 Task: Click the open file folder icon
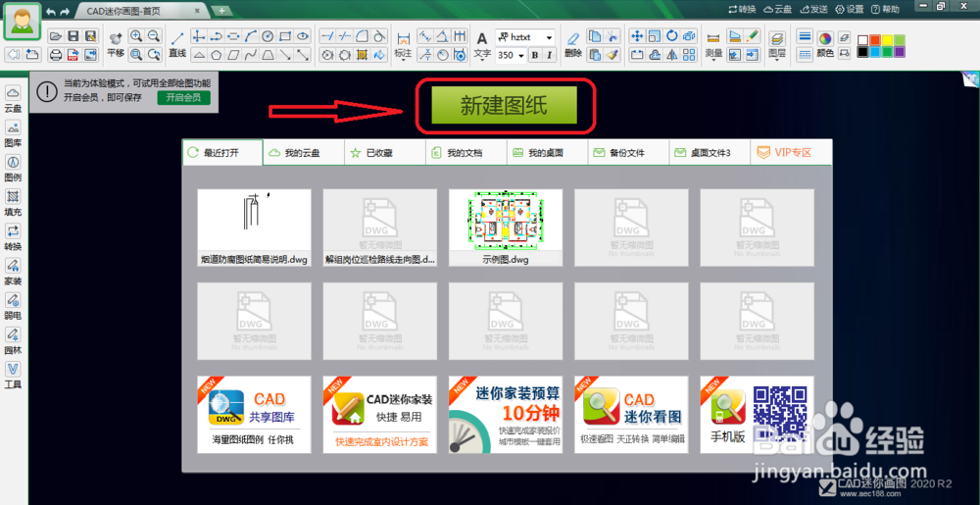[56, 36]
